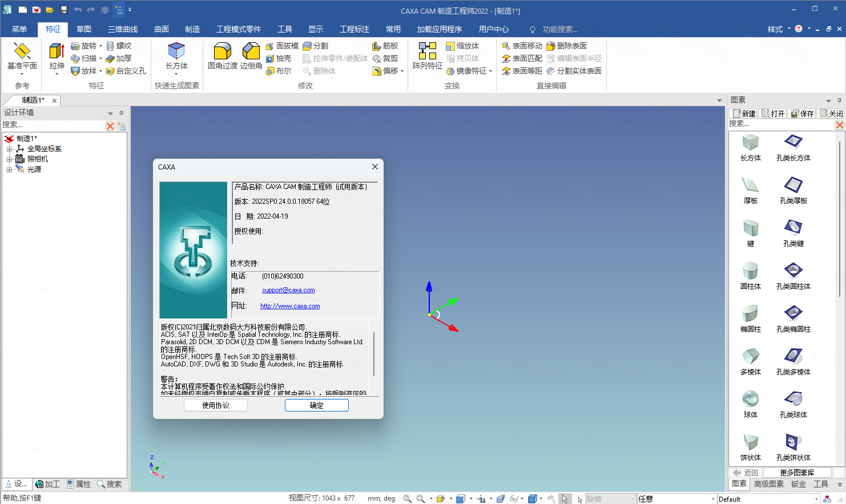Open the 偏移 dropdown arrow

click(402, 71)
